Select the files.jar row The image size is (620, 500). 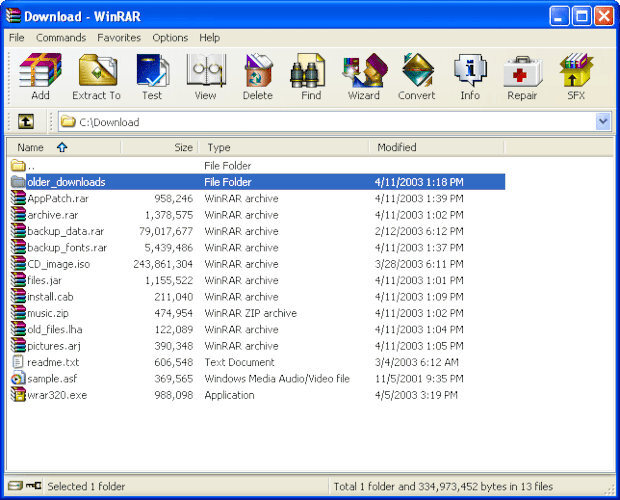point(257,280)
